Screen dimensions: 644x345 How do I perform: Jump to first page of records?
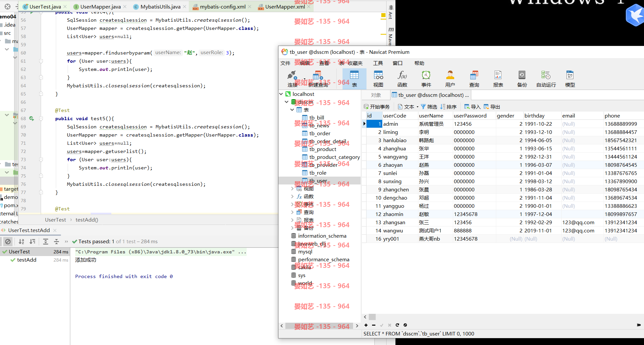(639, 325)
